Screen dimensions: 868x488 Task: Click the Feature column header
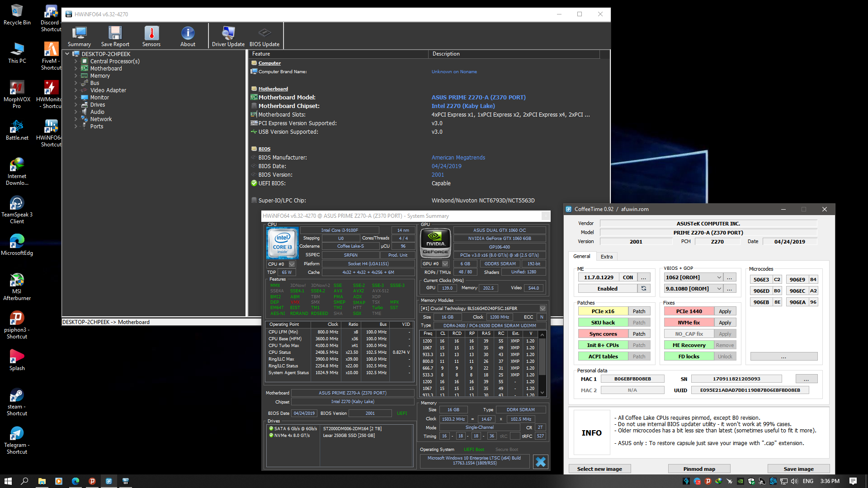point(338,54)
